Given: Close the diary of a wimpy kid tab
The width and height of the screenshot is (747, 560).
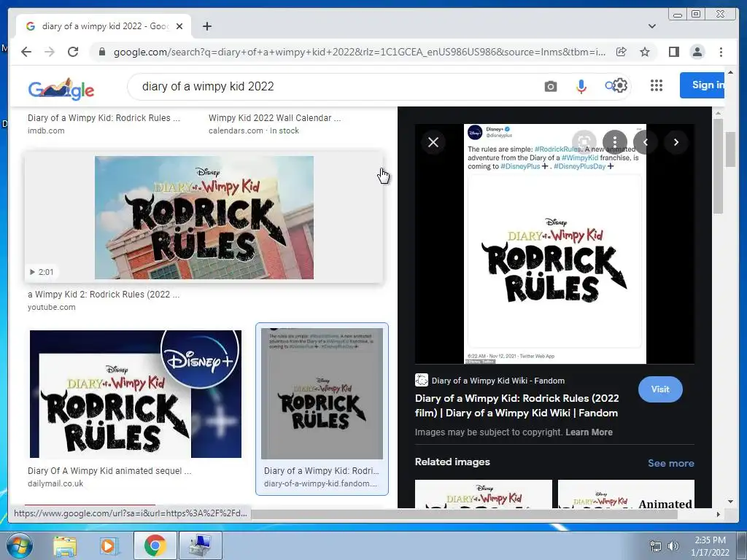Looking at the screenshot, I should [x=179, y=26].
